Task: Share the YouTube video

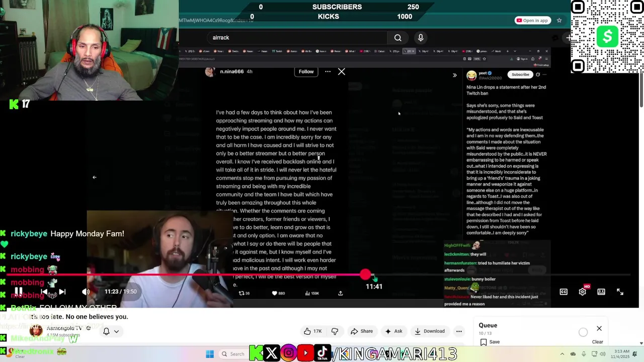Action: (x=362, y=331)
